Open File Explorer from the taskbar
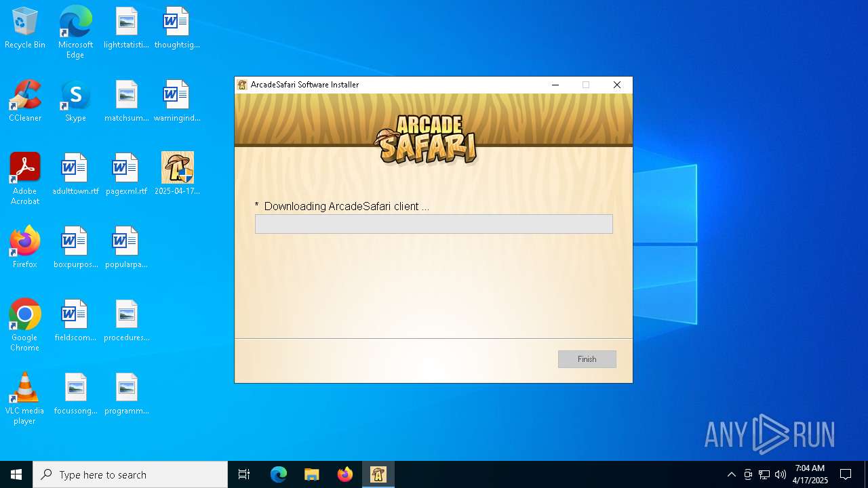Screen dimensions: 868x488 311,474
